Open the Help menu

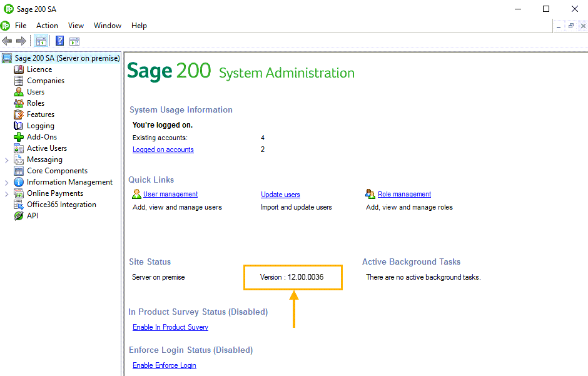pos(139,26)
